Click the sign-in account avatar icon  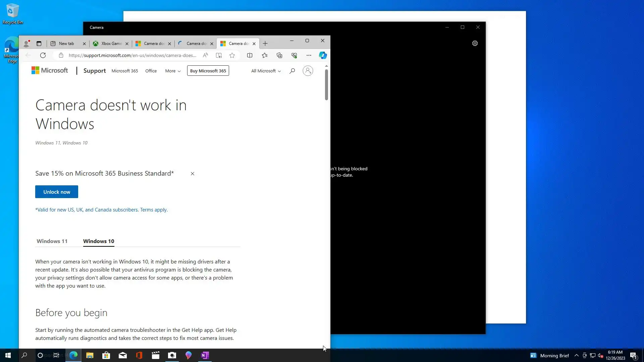308,71
